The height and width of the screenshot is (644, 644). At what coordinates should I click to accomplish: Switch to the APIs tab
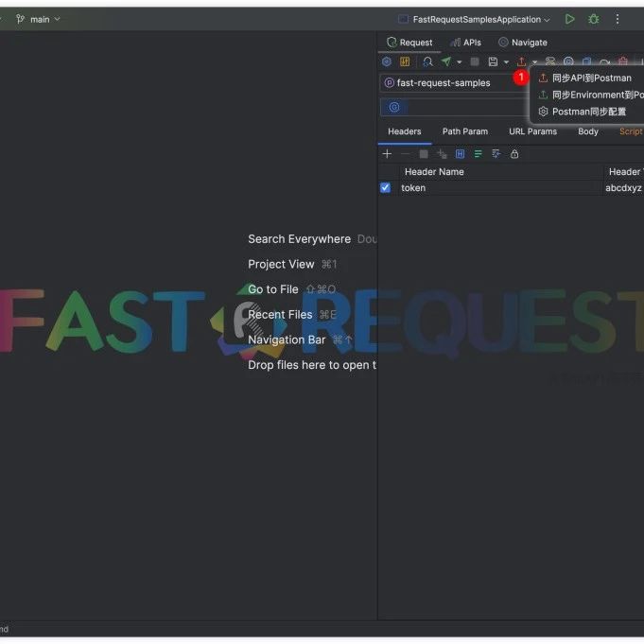pyautogui.click(x=466, y=43)
